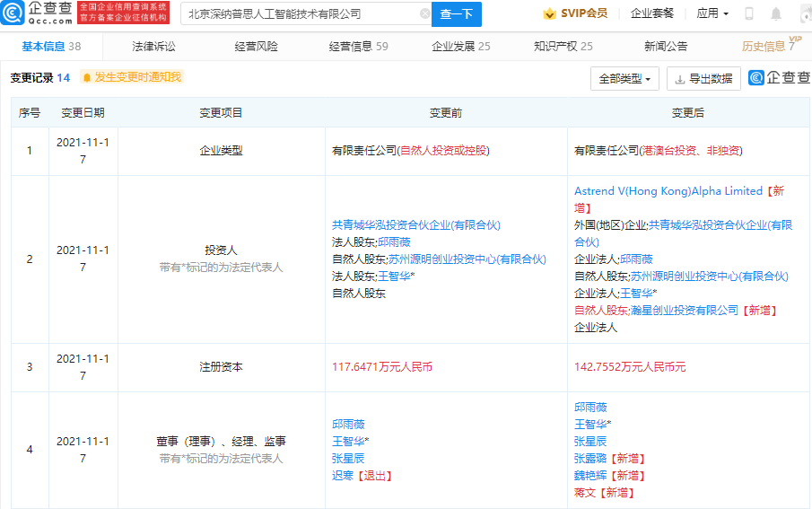Open 张露璐 link marked 新增
This screenshot has height=509, width=812.
(590, 459)
